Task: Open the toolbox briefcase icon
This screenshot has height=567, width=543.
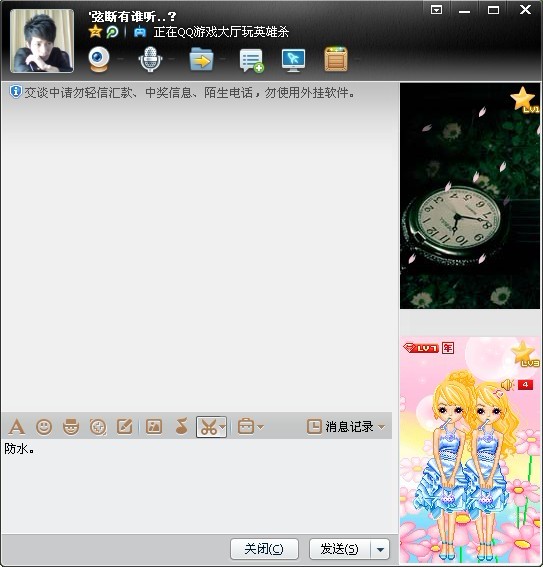Action: pyautogui.click(x=246, y=426)
